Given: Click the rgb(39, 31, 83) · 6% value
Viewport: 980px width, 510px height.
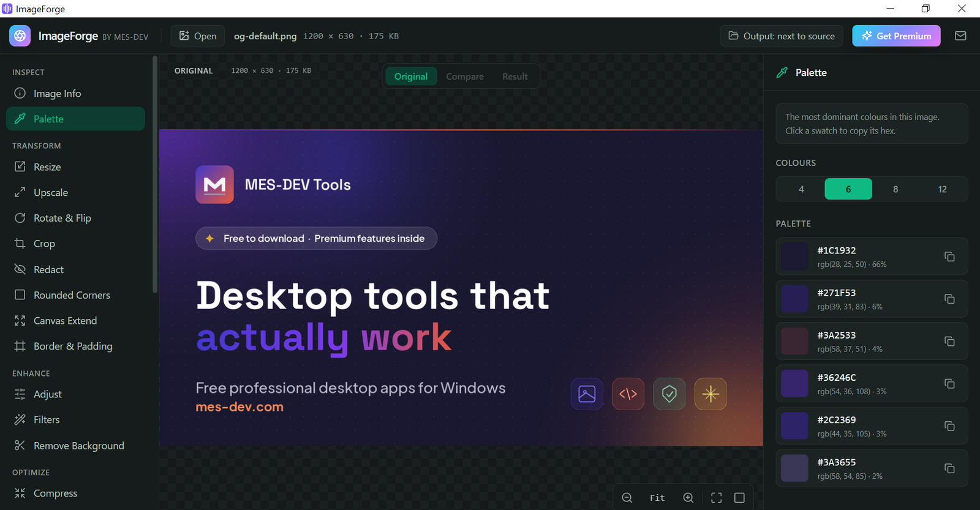Looking at the screenshot, I should [x=850, y=307].
